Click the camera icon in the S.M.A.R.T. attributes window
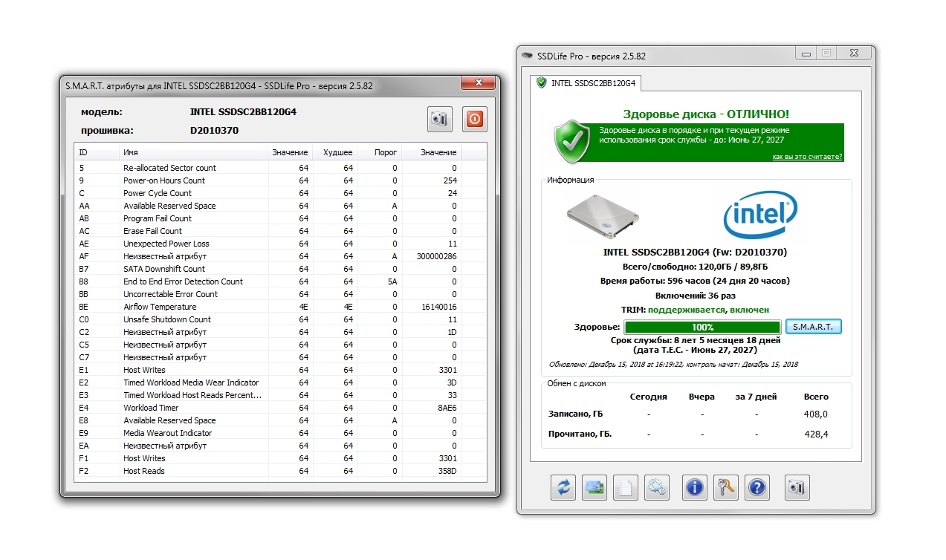 click(440, 119)
